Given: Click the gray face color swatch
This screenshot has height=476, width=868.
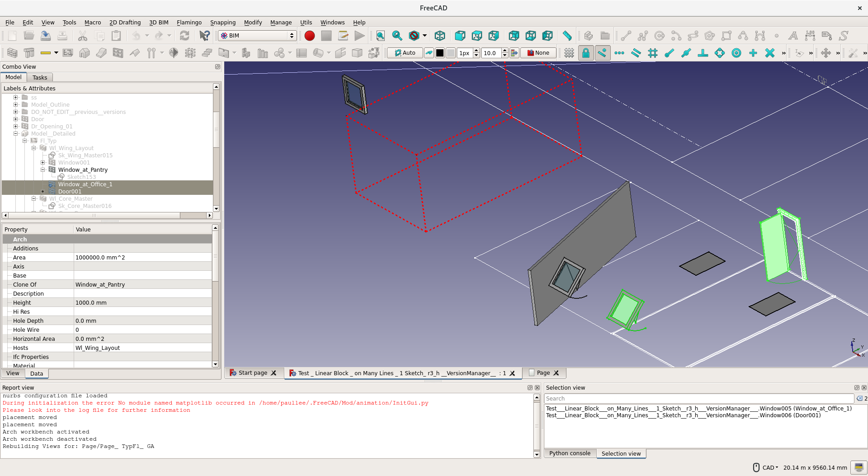Looking at the screenshot, I should click(x=451, y=53).
